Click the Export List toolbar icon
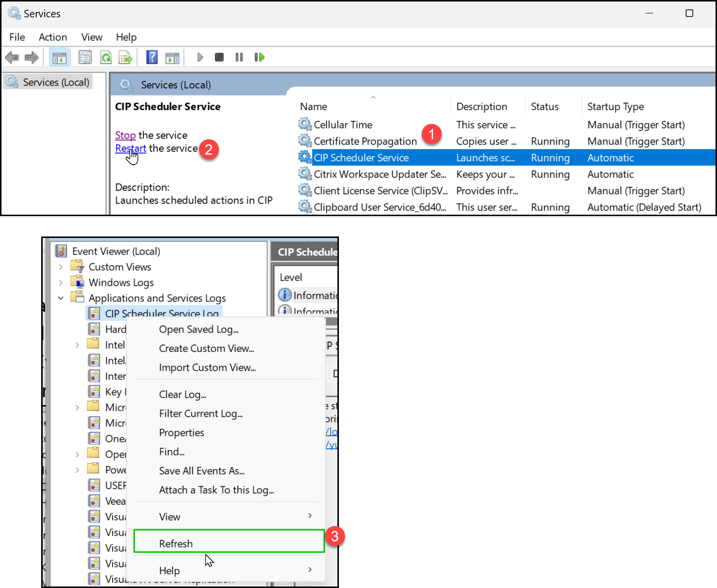 coord(126,57)
